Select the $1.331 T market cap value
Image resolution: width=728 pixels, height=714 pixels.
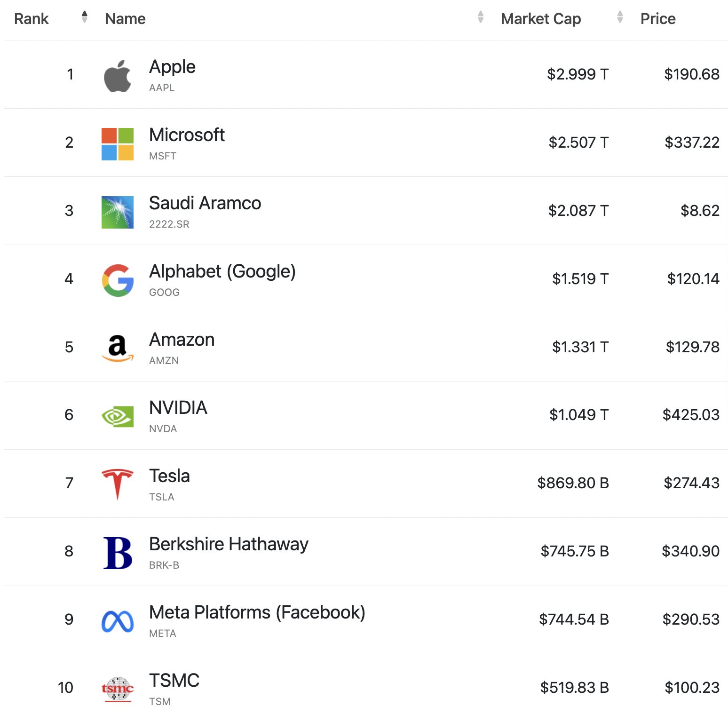click(581, 347)
